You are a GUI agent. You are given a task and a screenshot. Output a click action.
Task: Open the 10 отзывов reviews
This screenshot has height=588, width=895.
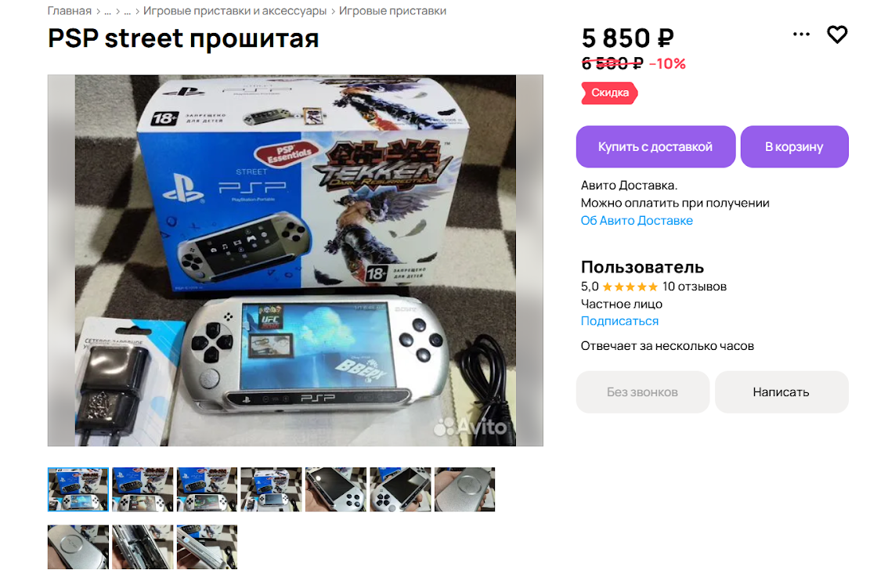coord(694,287)
